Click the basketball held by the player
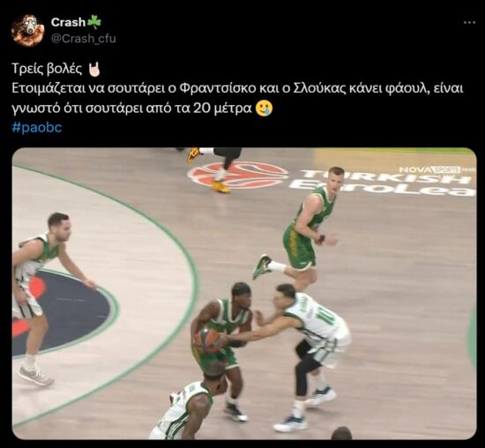 (207, 340)
